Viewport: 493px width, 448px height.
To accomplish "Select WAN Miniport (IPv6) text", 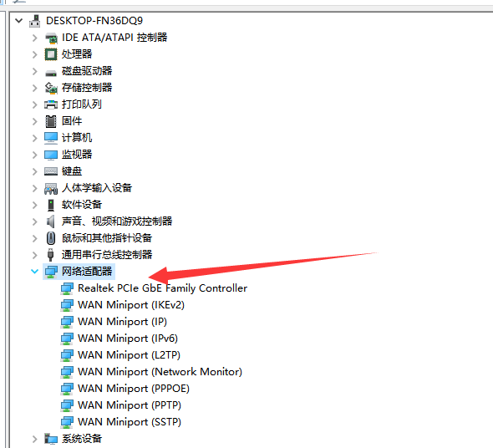I will (128, 339).
